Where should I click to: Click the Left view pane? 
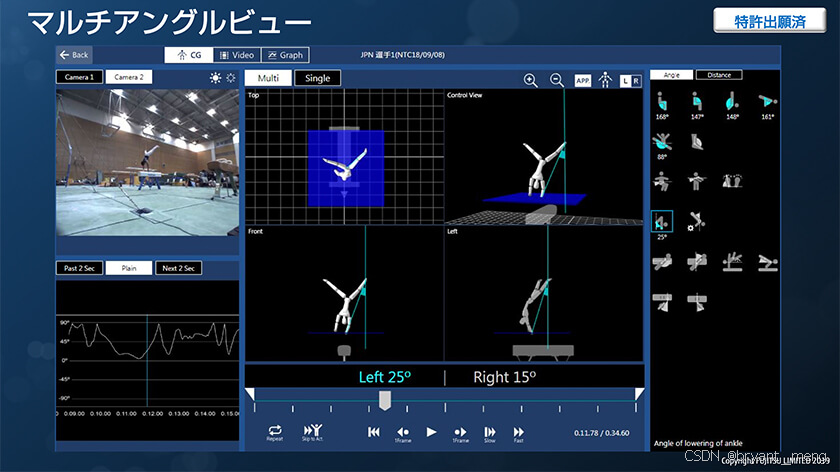[x=544, y=293]
